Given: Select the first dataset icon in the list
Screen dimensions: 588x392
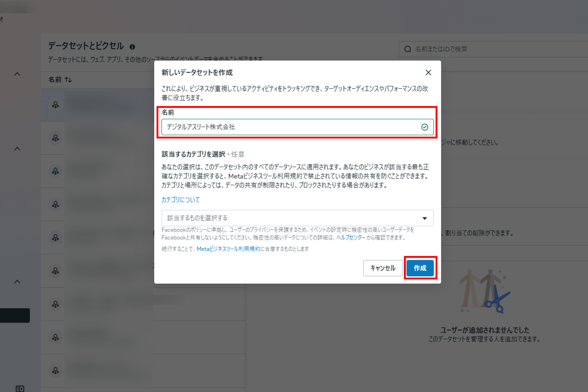Looking at the screenshot, I should tap(55, 105).
